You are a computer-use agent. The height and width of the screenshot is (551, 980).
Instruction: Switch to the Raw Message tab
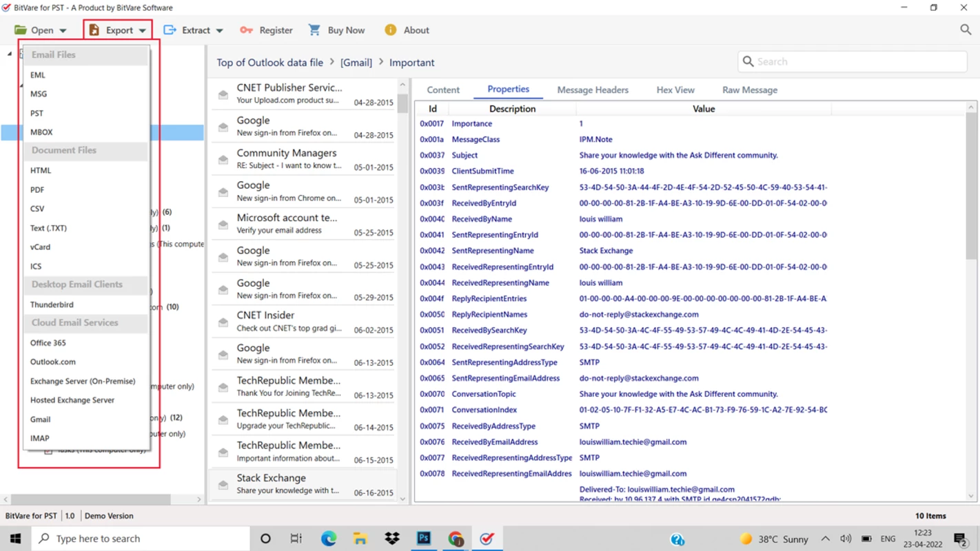click(750, 90)
